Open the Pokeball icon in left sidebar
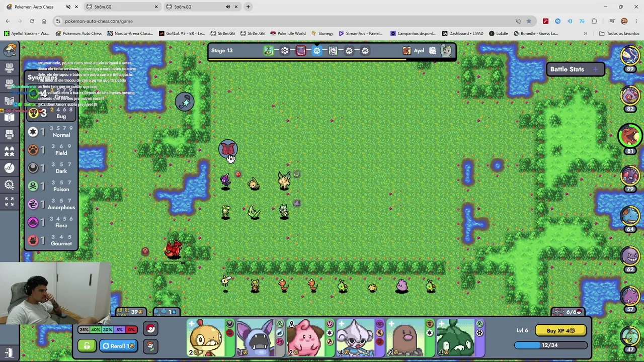Viewport: 644px width, 362px height. pyautogui.click(x=9, y=168)
